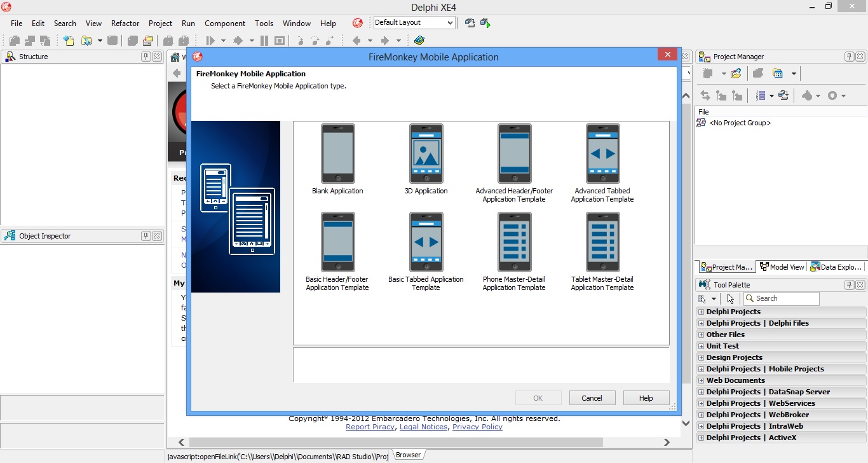
Task: Open the Legal Notices link
Action: [x=423, y=427]
